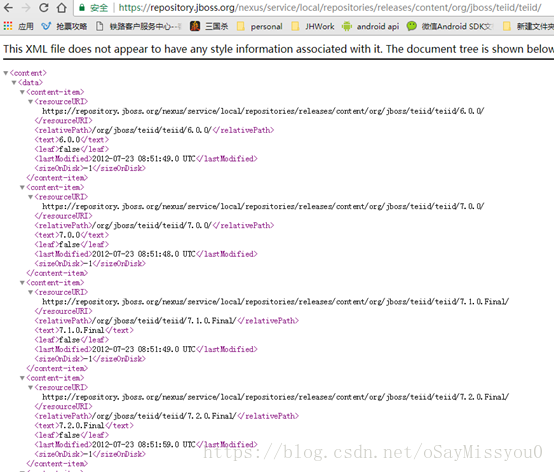Collapse resourceURI node of 7.2.0.Final item
This screenshot has width=554, height=472.
tap(30, 388)
